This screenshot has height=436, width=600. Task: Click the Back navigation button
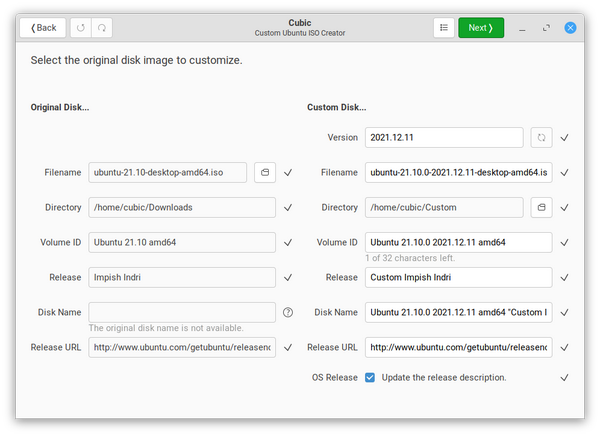tap(43, 27)
